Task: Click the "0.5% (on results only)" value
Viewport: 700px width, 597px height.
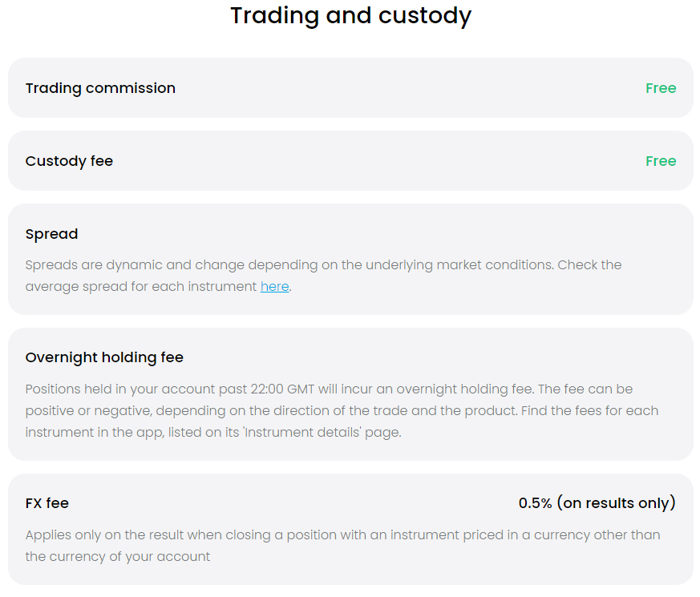Action: (597, 503)
